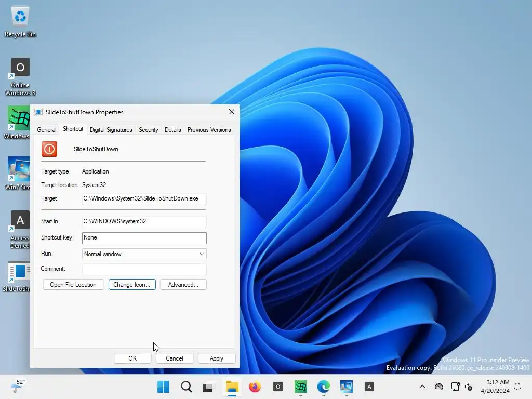Click the System32 target location text

pyautogui.click(x=94, y=185)
